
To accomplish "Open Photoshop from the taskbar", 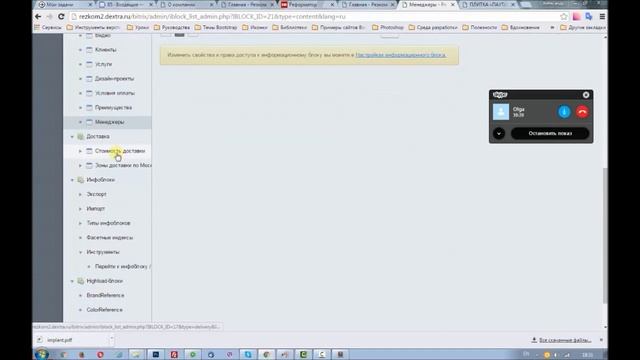I will pos(156,354).
